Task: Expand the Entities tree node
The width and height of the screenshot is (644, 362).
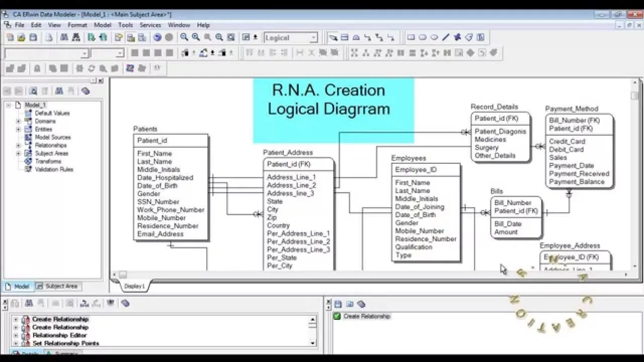Action: 19,129
